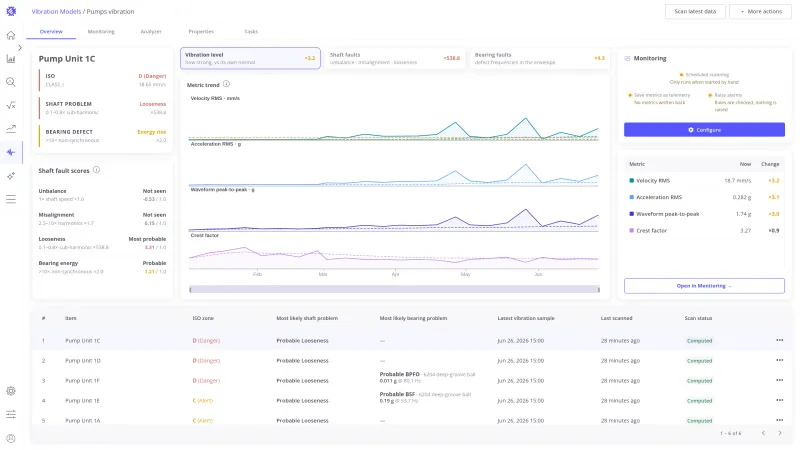Click the Unbalance row in shaft fault scores
This screenshot has height=450, width=800.
(102, 195)
